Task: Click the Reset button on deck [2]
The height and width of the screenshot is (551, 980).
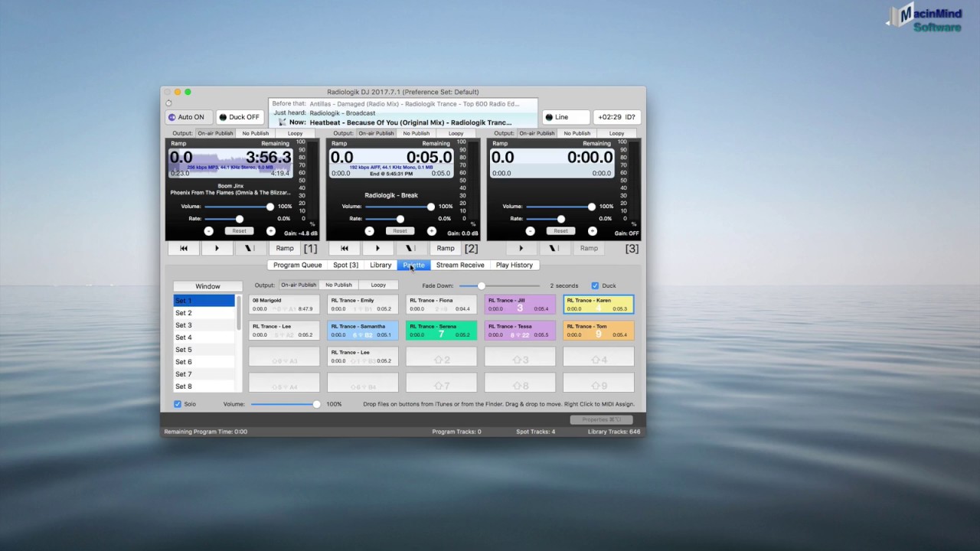Action: pos(400,231)
